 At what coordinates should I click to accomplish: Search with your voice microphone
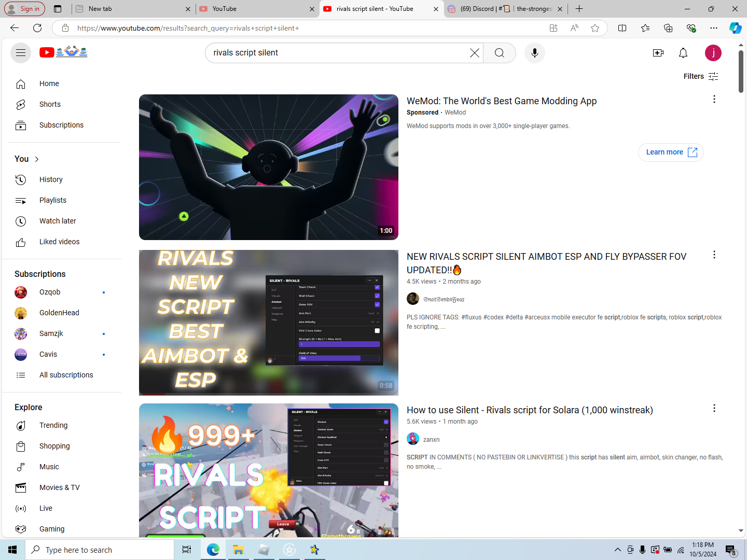[x=534, y=53]
